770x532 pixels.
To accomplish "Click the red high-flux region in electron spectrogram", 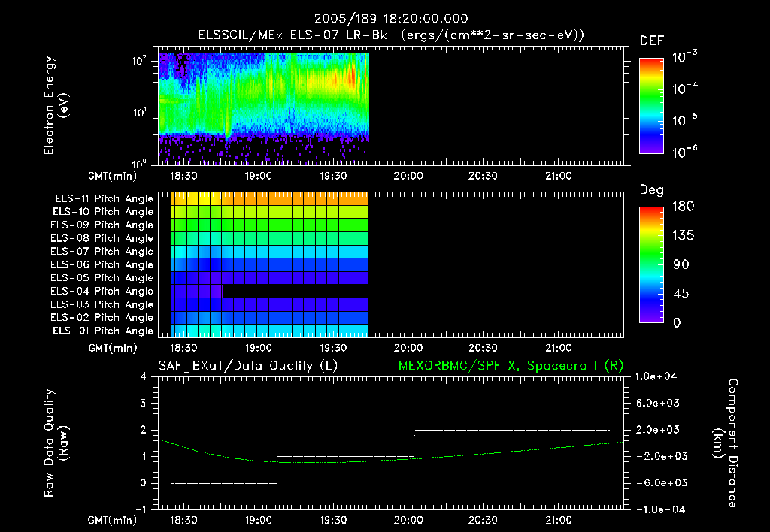I will (x=351, y=77).
